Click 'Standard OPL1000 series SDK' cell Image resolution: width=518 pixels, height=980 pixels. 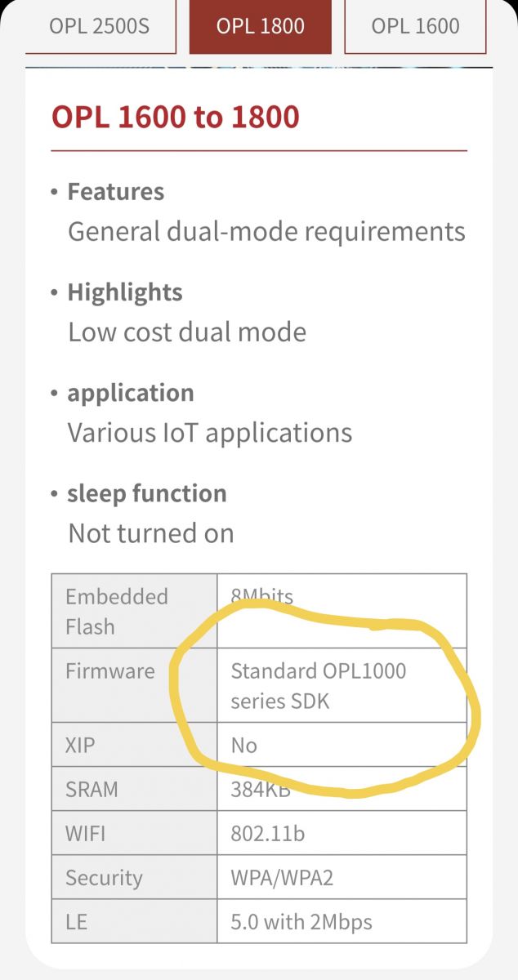342,686
